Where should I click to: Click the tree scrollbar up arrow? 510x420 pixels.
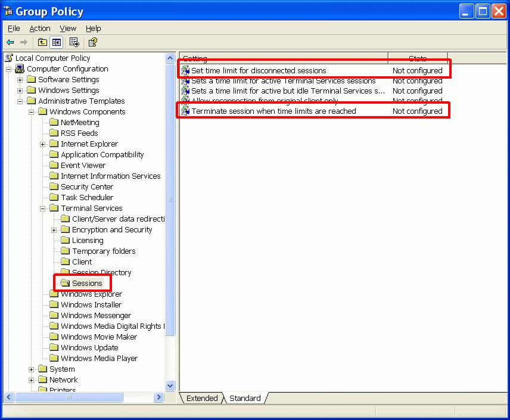coord(170,58)
